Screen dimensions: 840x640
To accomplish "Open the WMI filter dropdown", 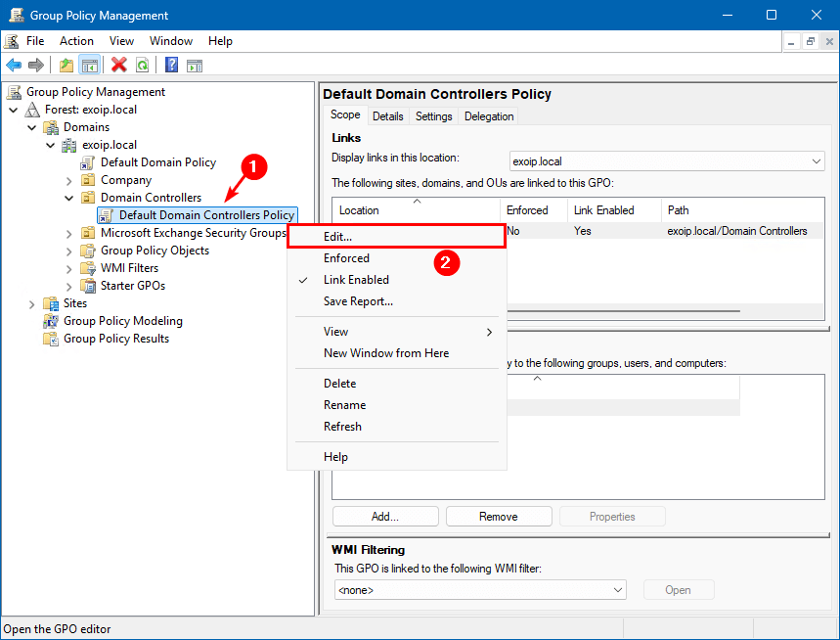I will coord(480,590).
